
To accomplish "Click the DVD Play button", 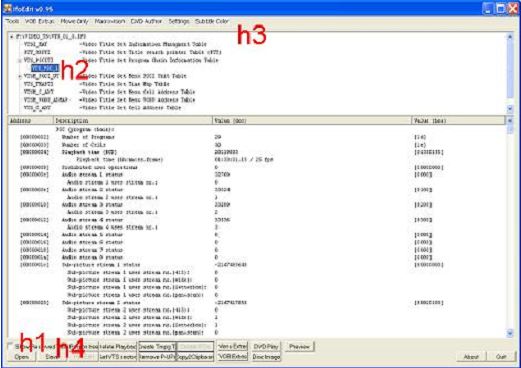I will pos(266,347).
